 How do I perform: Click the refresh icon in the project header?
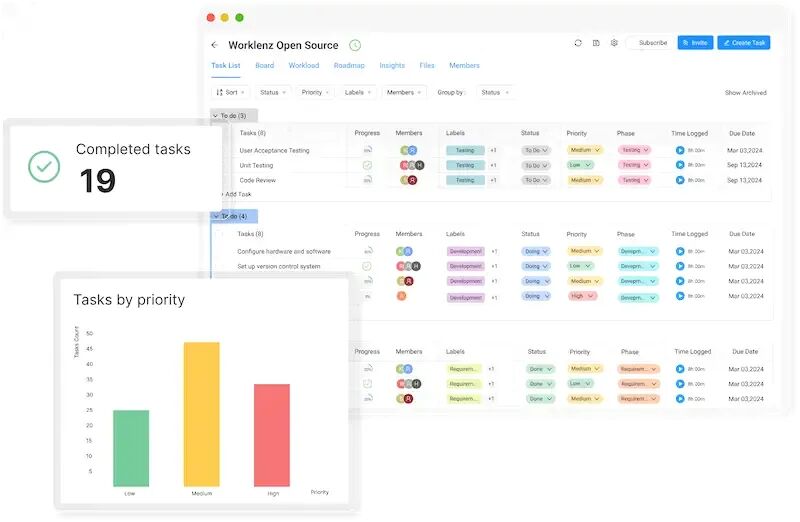point(578,43)
